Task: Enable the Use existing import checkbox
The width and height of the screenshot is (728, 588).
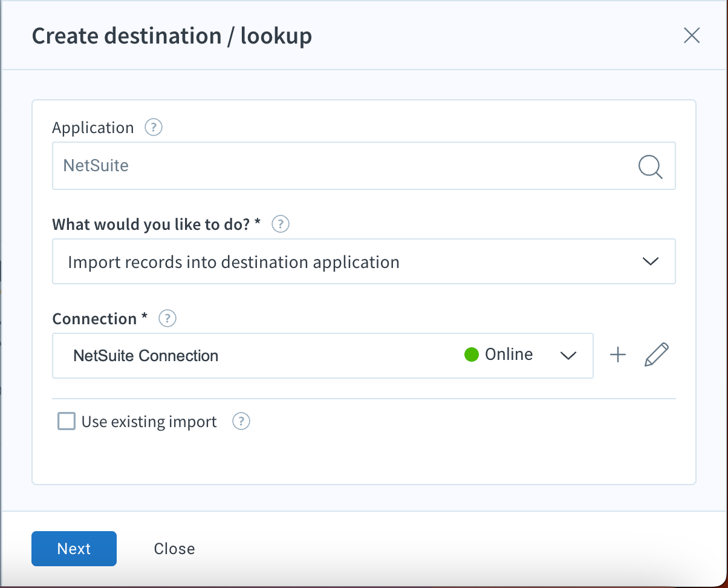Action: pyautogui.click(x=67, y=421)
